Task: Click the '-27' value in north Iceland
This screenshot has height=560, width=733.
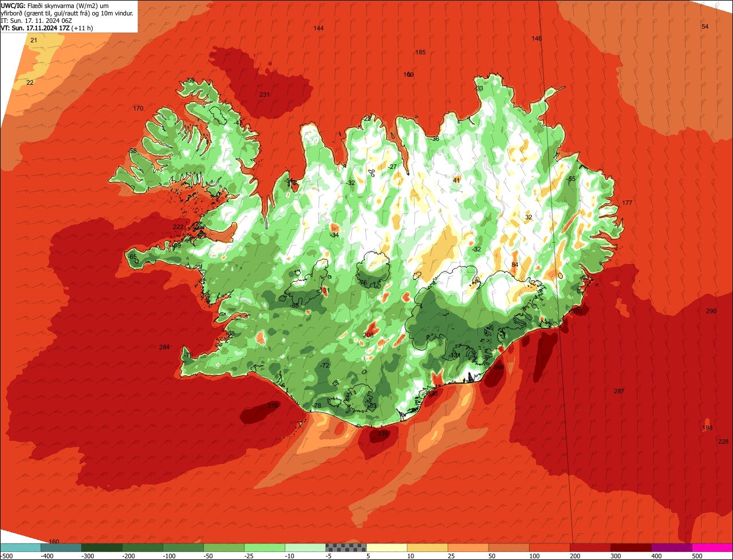Action: point(392,167)
